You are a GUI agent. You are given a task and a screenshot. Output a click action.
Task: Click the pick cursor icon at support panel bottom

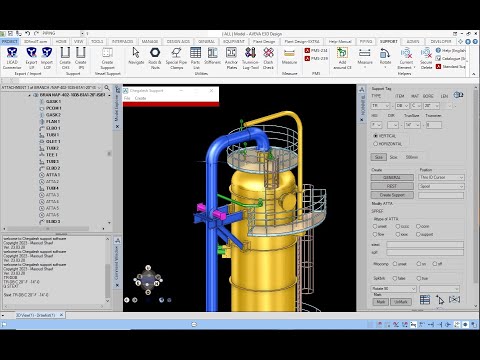coord(440,300)
